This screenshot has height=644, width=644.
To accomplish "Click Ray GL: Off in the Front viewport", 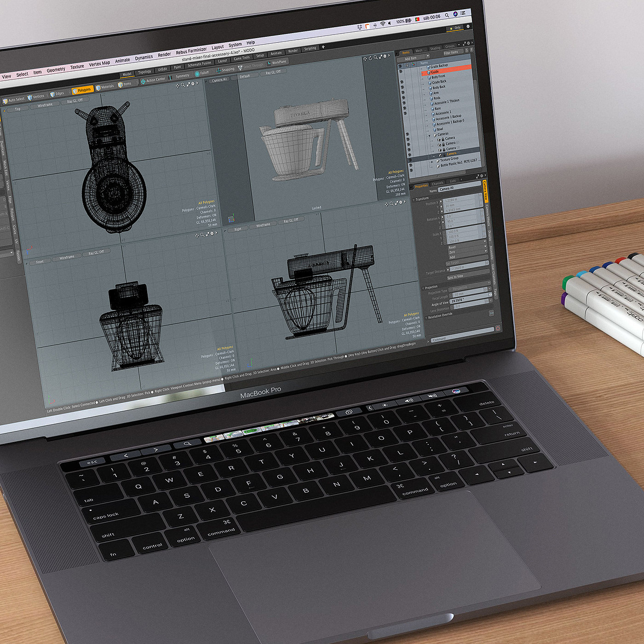I will point(96,253).
